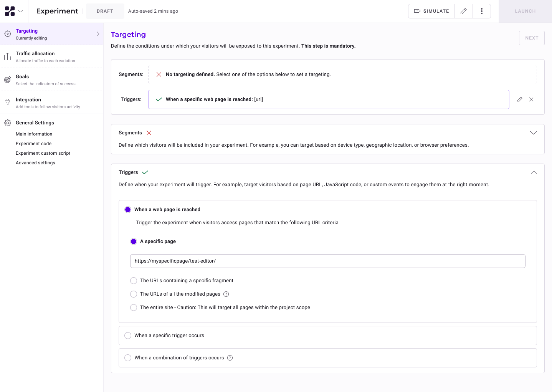This screenshot has width=552, height=392.
Task: Open Experiment custom script settings
Action: pyautogui.click(x=43, y=153)
